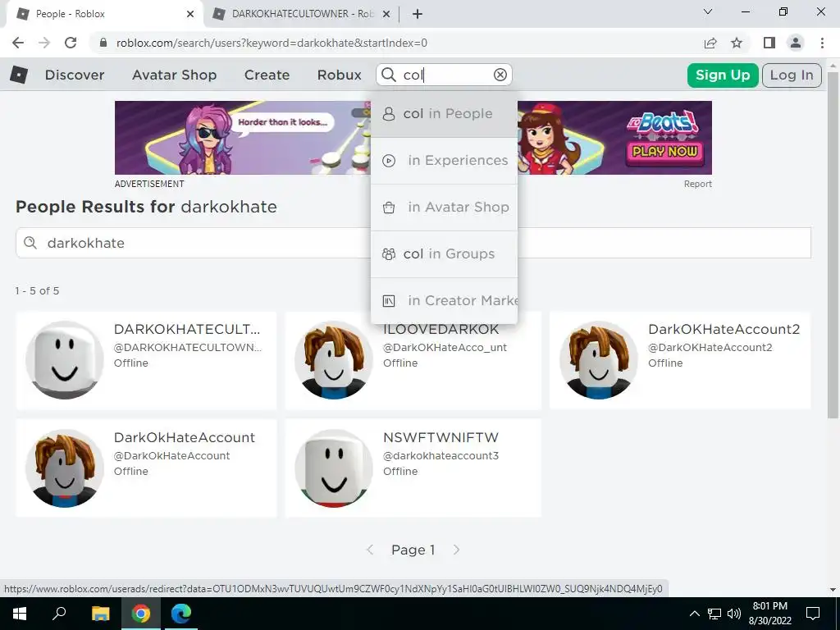Viewport: 840px width, 630px height.
Task: Share this page using the share icon
Action: pyautogui.click(x=710, y=43)
